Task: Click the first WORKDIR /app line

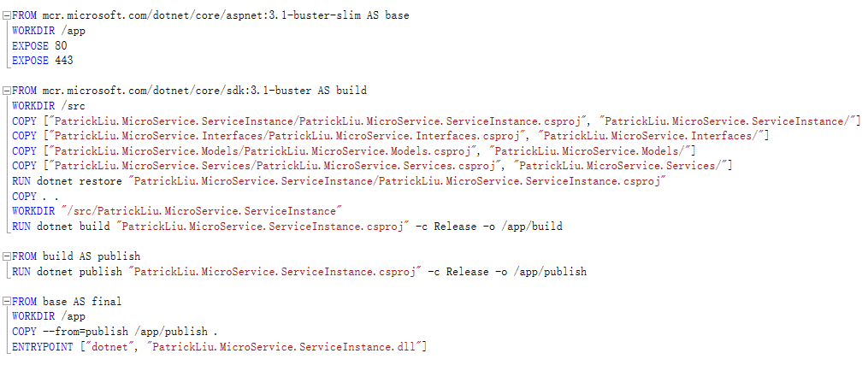Action: click(x=49, y=31)
